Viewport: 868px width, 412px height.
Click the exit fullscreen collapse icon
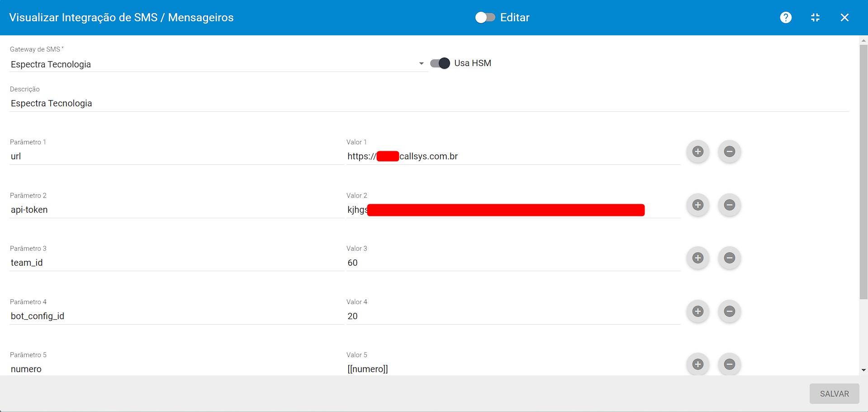click(815, 18)
